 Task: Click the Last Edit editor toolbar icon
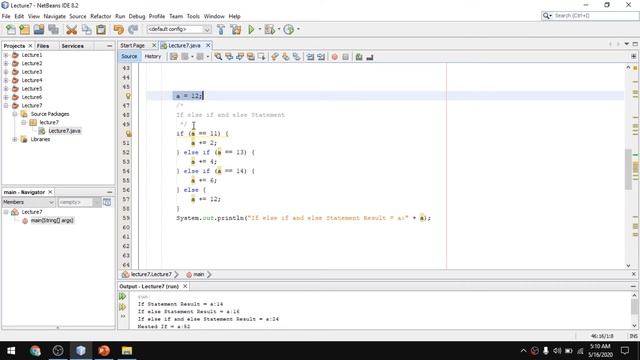click(174, 57)
